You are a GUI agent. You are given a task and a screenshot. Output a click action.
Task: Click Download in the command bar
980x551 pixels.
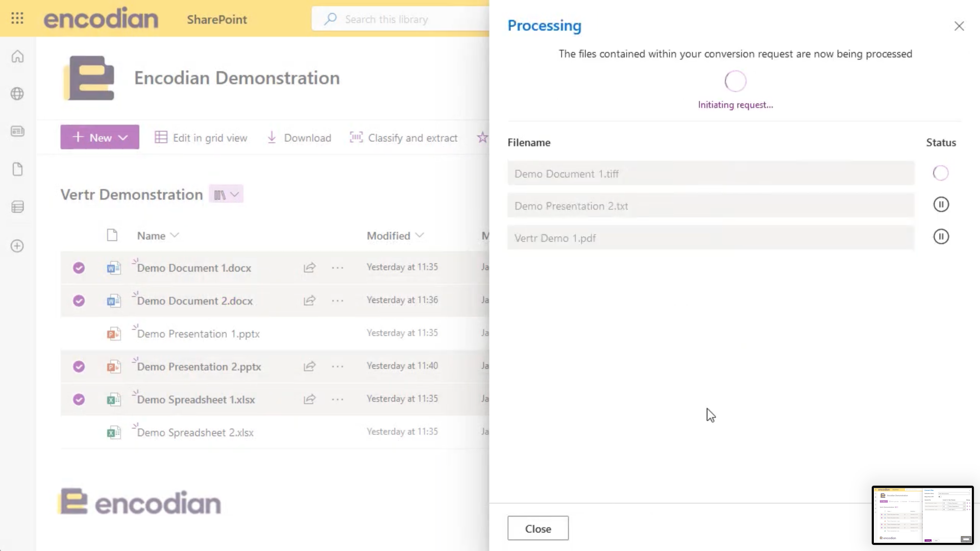[299, 138]
